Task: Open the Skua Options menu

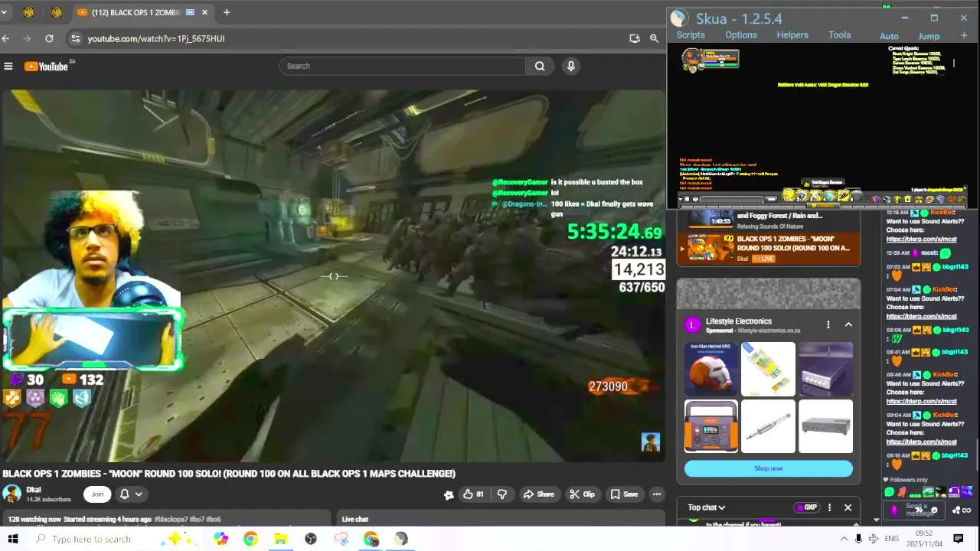Action: click(x=741, y=35)
